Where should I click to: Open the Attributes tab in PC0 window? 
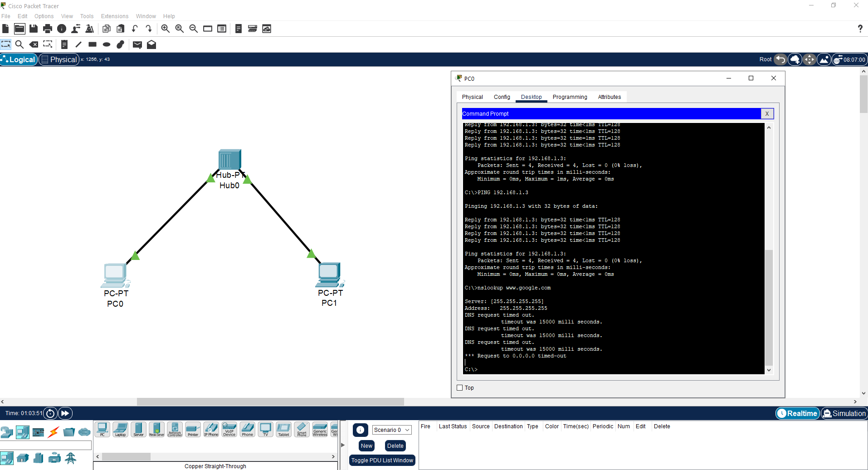coord(610,97)
